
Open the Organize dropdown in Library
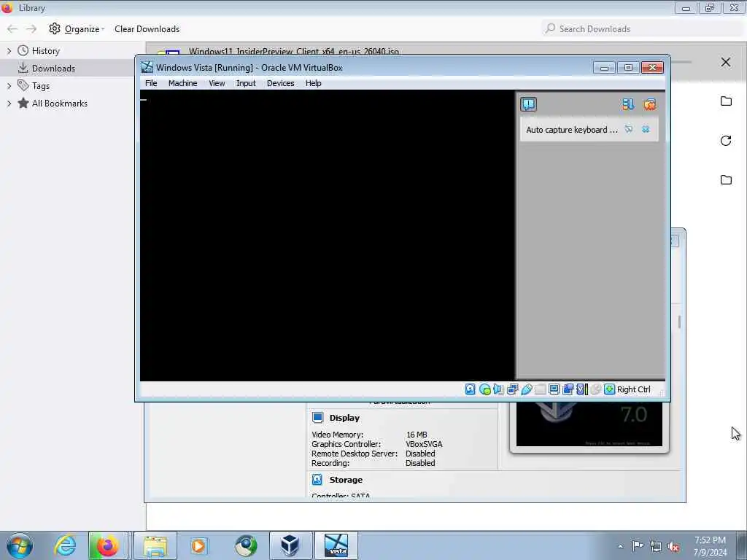(x=77, y=29)
